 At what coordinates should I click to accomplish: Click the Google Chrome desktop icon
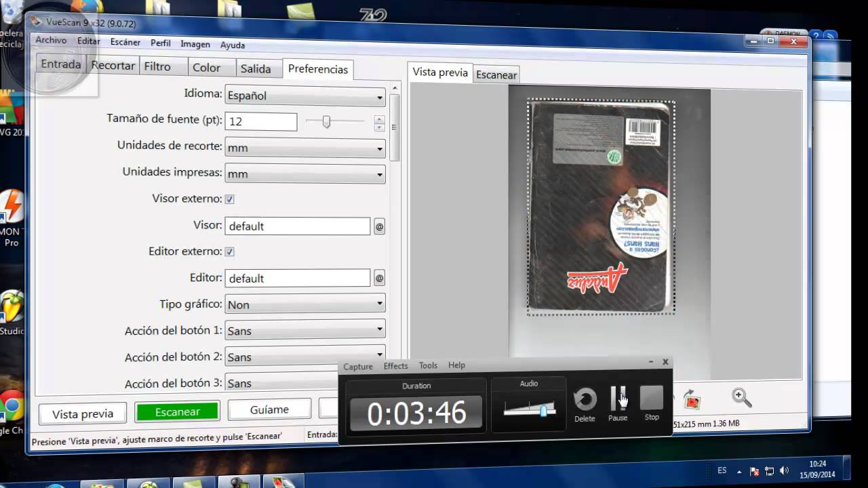coord(12,412)
